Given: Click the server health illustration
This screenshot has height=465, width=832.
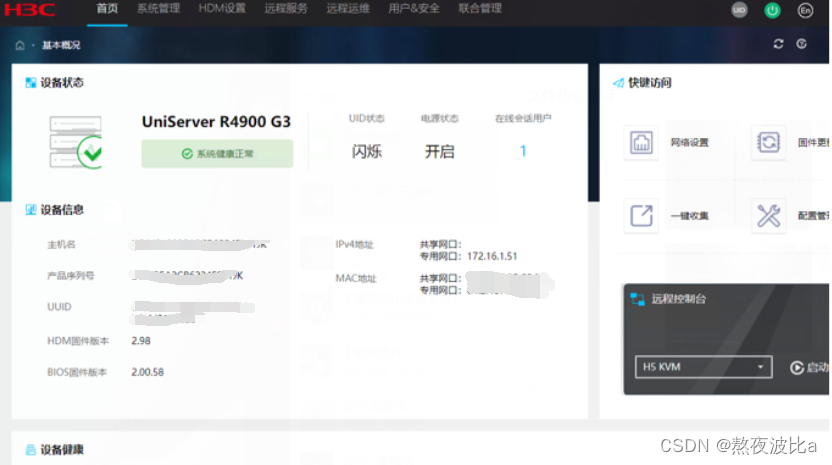Looking at the screenshot, I should pyautogui.click(x=75, y=142).
